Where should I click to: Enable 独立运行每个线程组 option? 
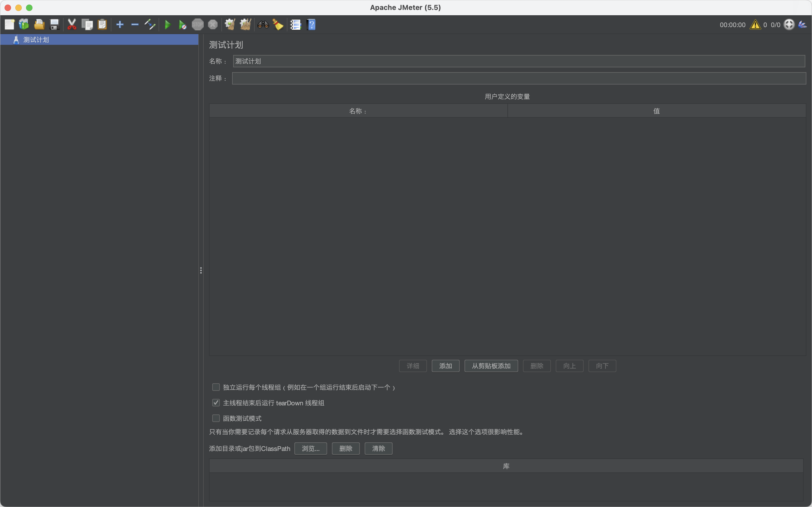click(216, 387)
